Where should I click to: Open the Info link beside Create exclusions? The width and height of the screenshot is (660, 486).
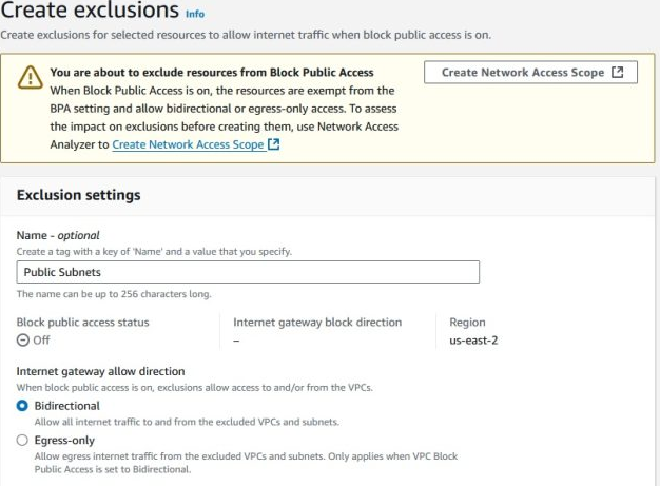(195, 15)
